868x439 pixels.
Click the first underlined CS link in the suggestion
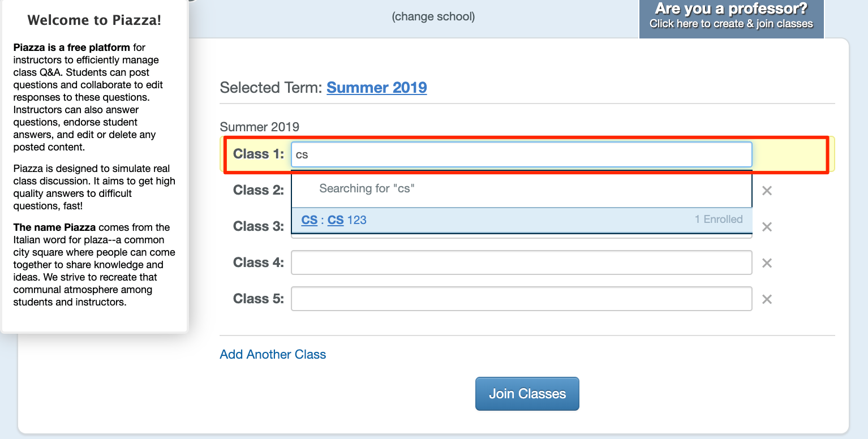tap(310, 220)
